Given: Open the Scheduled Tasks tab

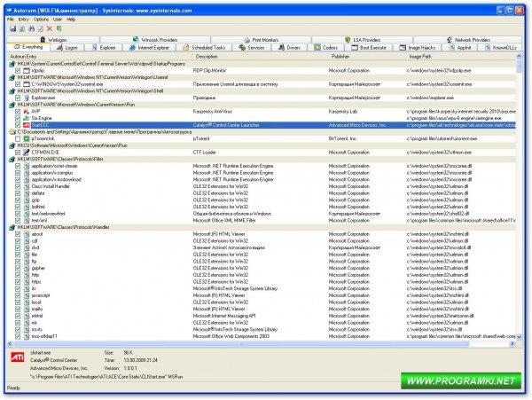Looking at the screenshot, I should [204, 48].
